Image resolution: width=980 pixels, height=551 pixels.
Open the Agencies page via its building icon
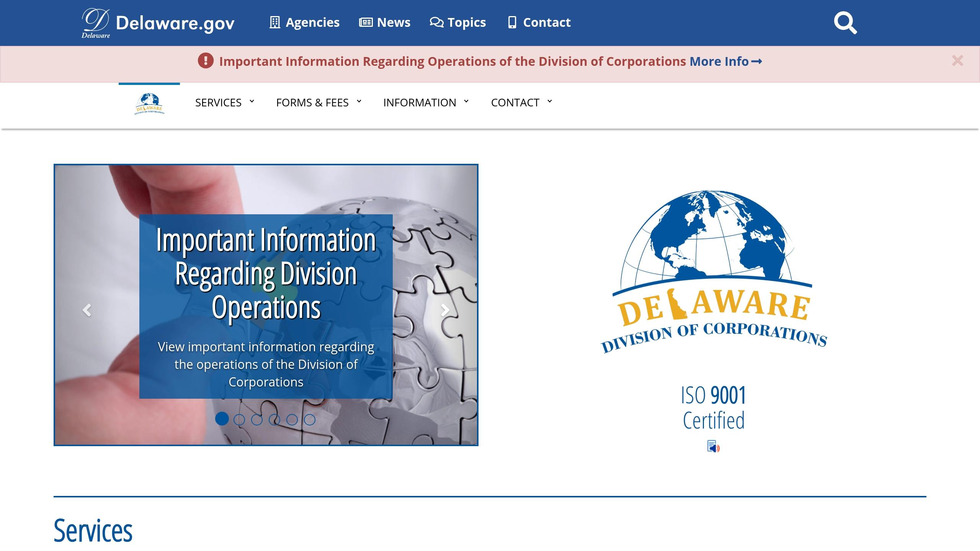(274, 23)
